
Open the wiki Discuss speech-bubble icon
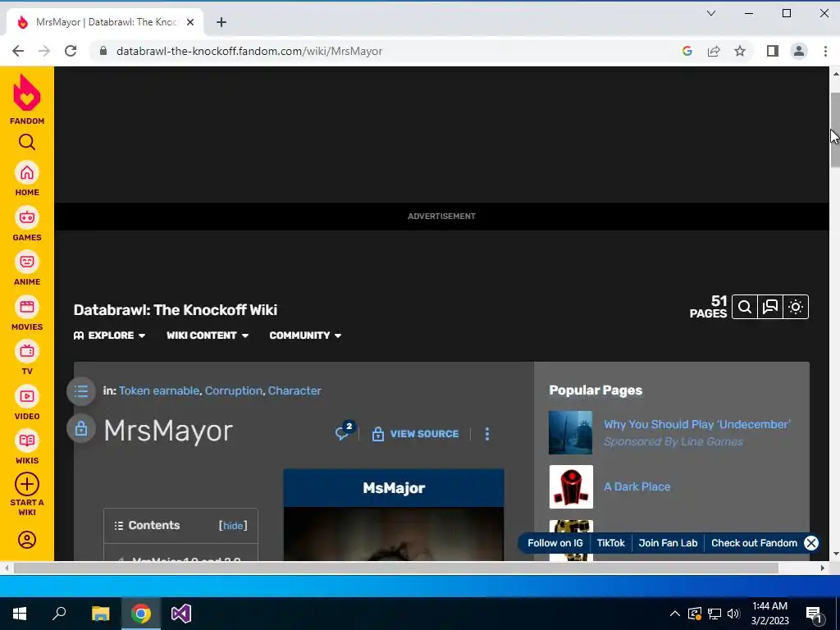[769, 307]
